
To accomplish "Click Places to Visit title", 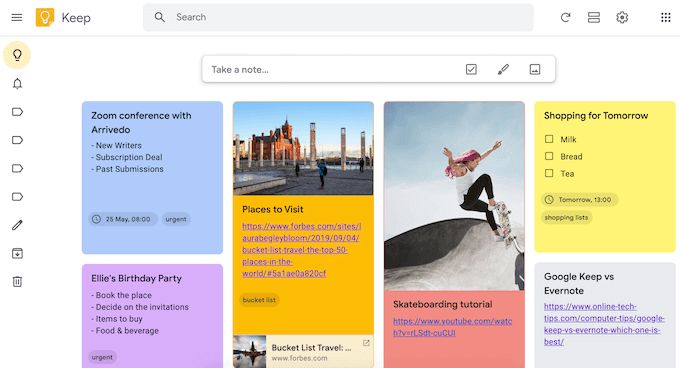I will pos(273,209).
